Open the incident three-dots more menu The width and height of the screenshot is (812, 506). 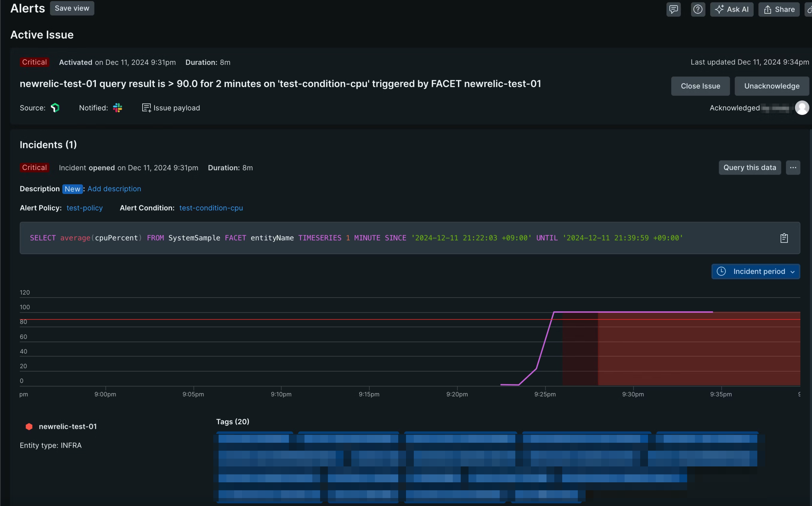tap(793, 168)
